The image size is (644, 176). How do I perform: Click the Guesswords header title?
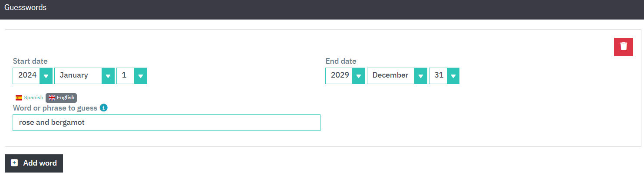coord(25,8)
